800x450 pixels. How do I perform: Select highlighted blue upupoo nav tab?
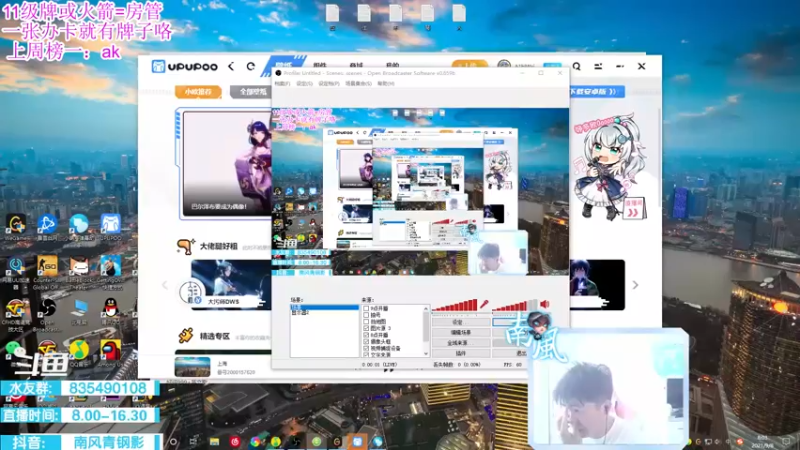pyautogui.click(x=284, y=65)
